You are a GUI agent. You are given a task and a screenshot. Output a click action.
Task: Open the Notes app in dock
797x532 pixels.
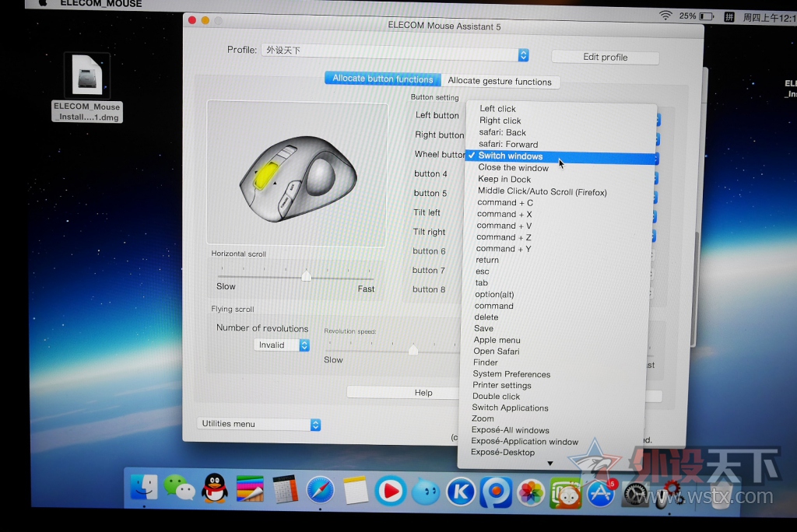pyautogui.click(x=355, y=490)
